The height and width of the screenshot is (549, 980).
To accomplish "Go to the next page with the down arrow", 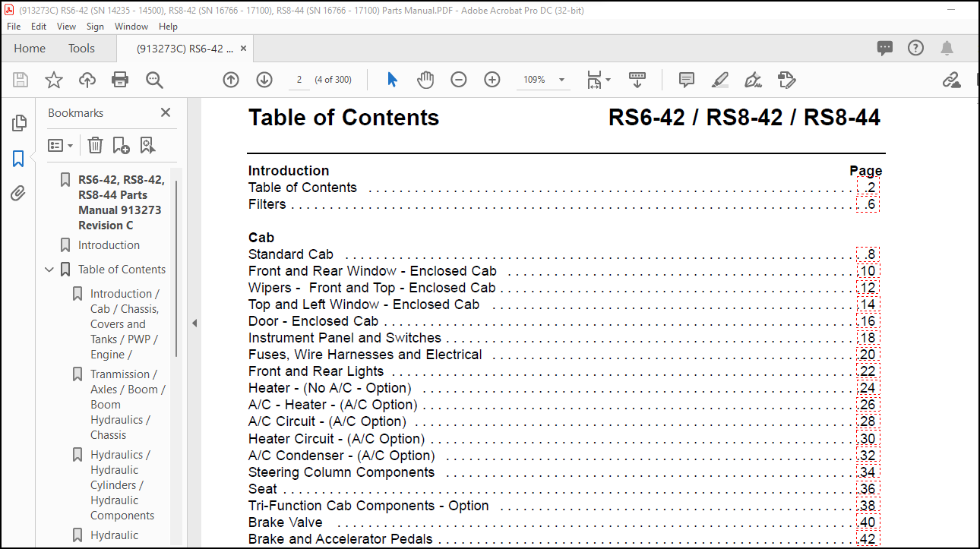I will tap(264, 80).
